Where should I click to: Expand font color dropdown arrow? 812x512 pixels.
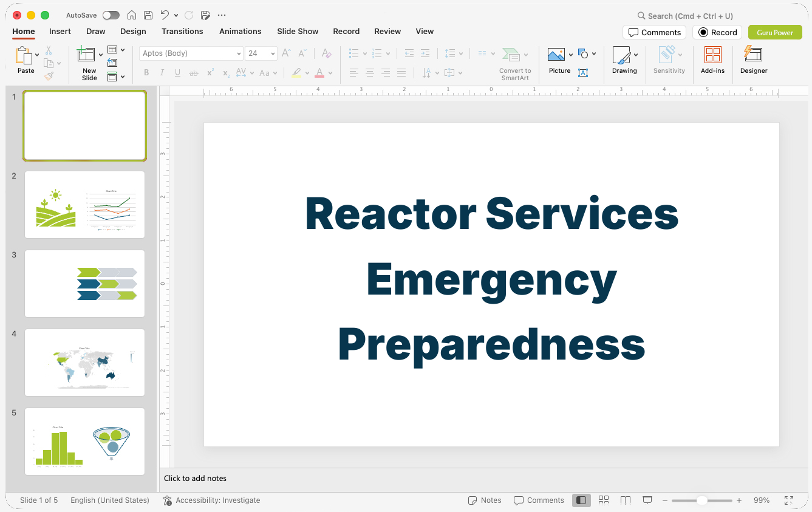pos(330,73)
